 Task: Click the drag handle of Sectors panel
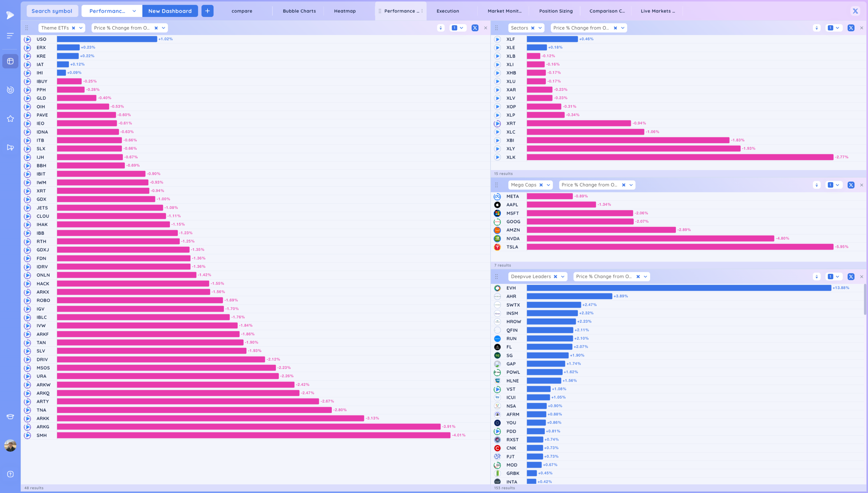(x=496, y=28)
